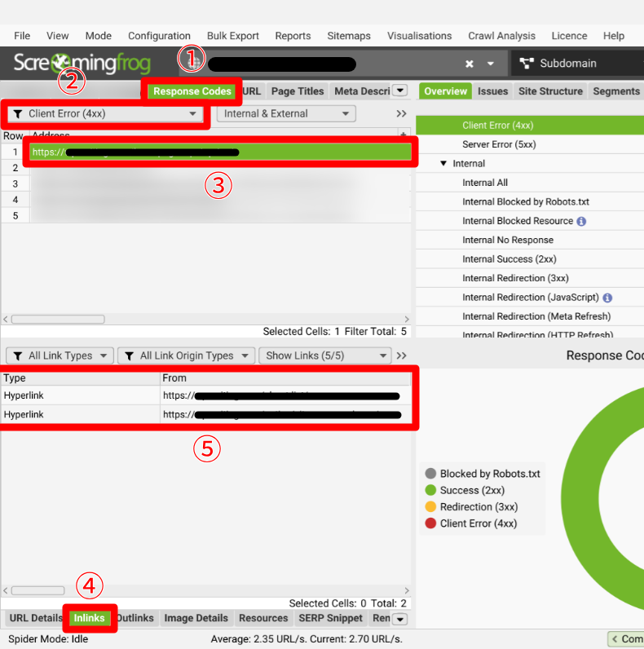Screen dimensions: 644x649
Task: Open the Issues tab in right panel
Action: 492,91
